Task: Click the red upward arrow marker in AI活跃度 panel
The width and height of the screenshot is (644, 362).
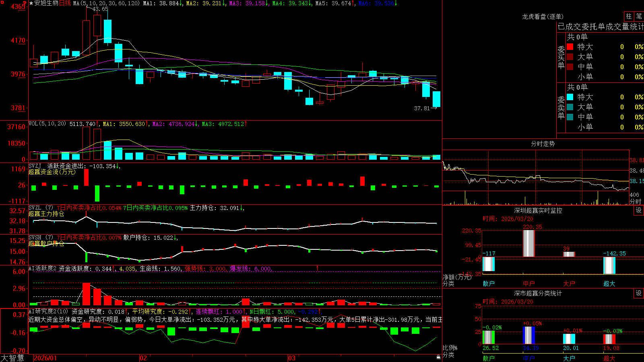Action: (317, 268)
